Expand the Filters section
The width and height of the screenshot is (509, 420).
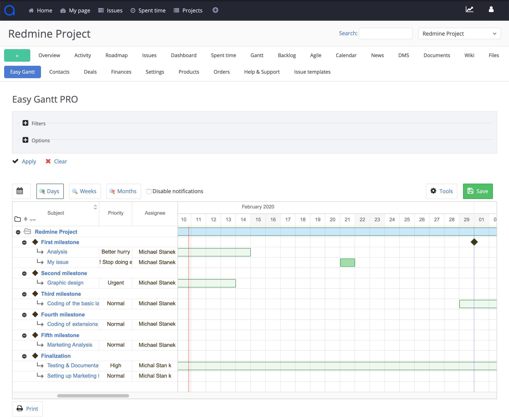(x=25, y=123)
